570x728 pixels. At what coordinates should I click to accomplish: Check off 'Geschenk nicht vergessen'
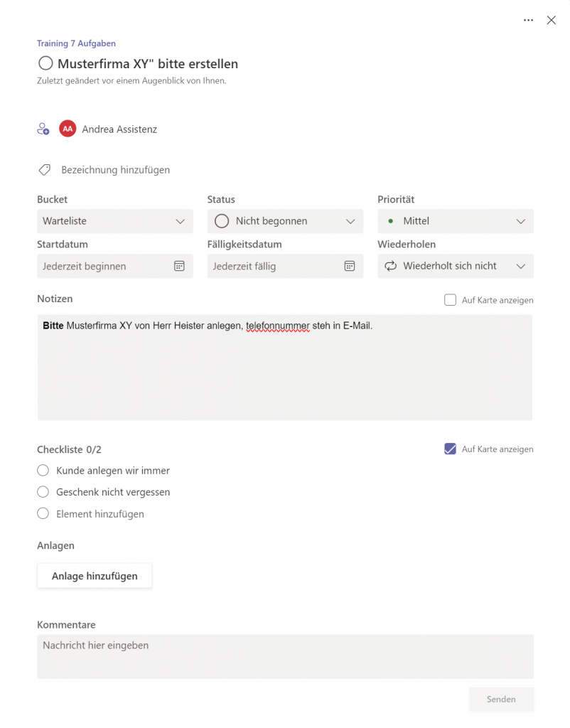43,491
